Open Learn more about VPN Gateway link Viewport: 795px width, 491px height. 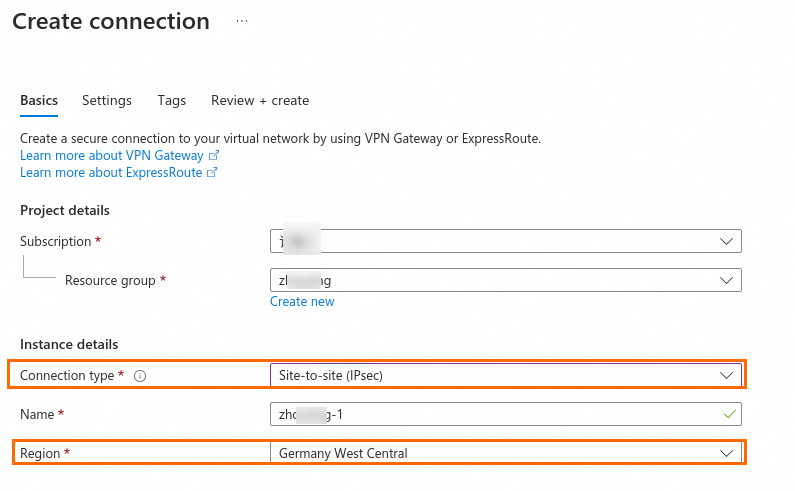pyautogui.click(x=112, y=156)
